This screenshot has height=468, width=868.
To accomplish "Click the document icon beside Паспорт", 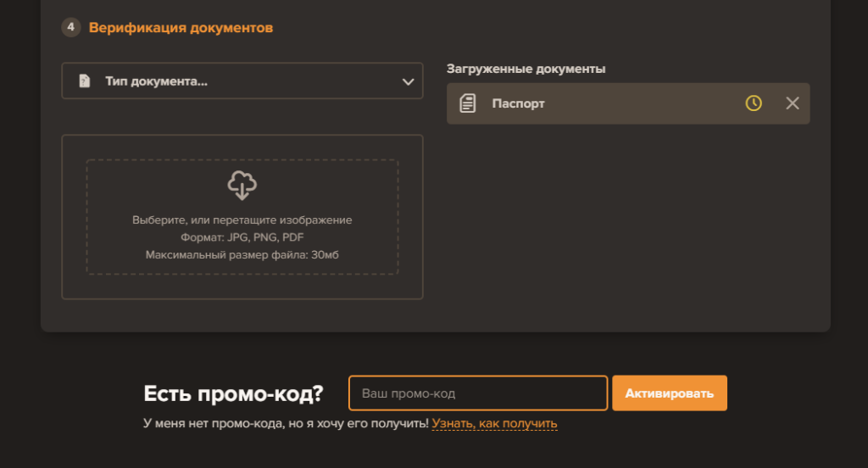I will [467, 103].
